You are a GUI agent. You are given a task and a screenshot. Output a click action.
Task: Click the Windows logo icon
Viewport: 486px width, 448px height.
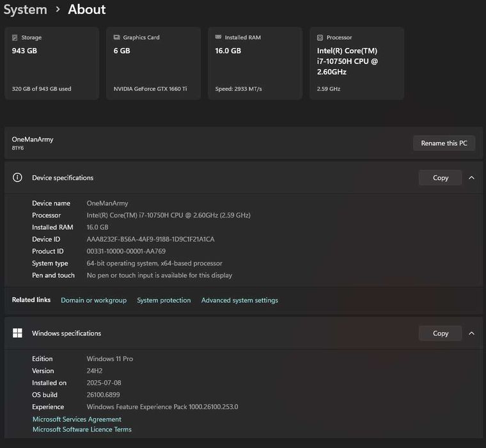[17, 333]
